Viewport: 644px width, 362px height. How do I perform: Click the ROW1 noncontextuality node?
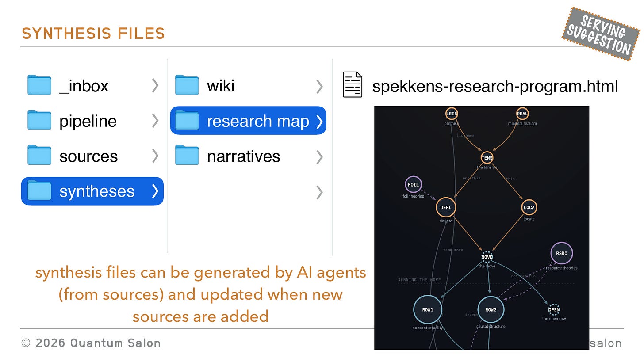[x=428, y=310]
